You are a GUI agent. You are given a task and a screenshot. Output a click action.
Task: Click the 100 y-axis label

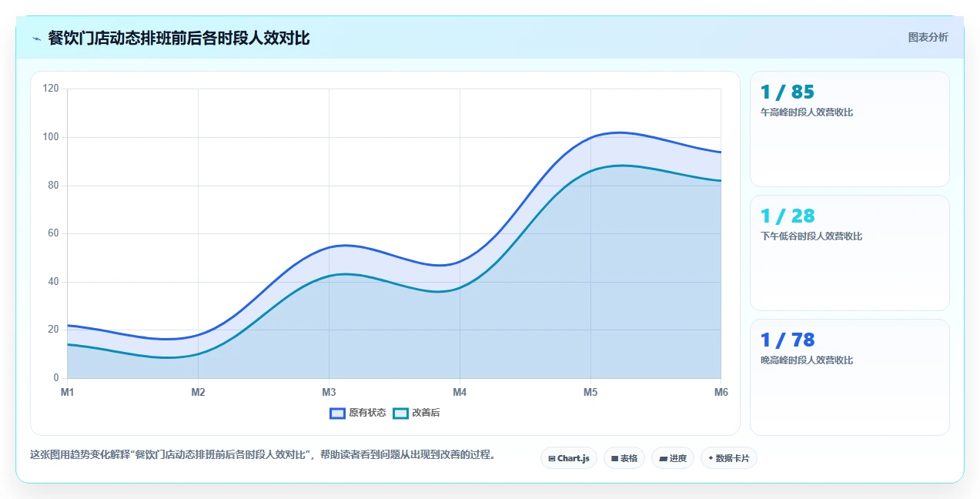(52, 137)
